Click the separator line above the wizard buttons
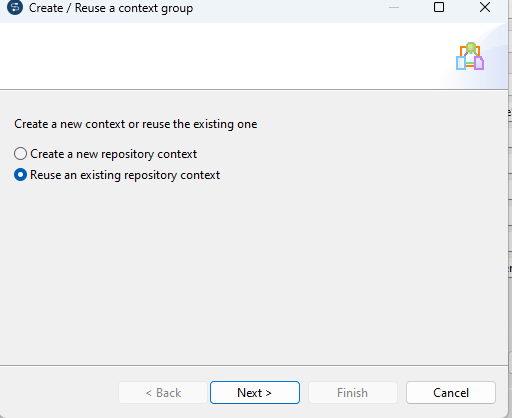The image size is (512, 418). point(254,365)
